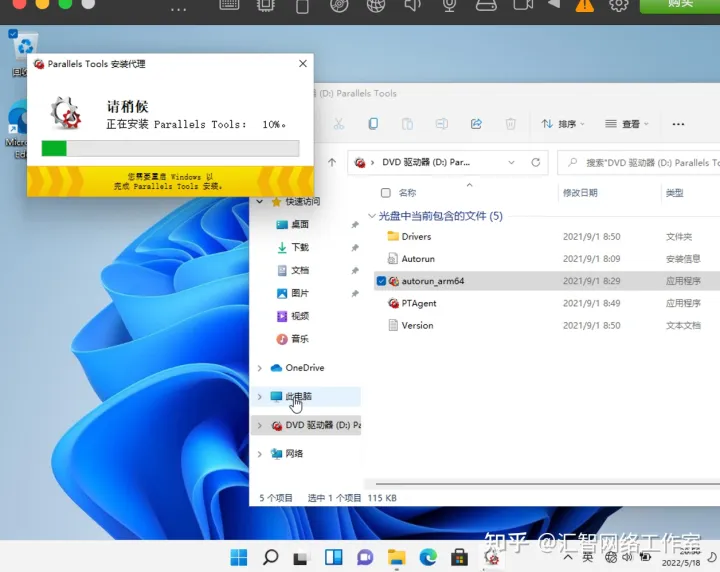Click the sound speaker icon in Parallels top bar
Image resolution: width=720 pixels, height=572 pixels.
pos(412,5)
